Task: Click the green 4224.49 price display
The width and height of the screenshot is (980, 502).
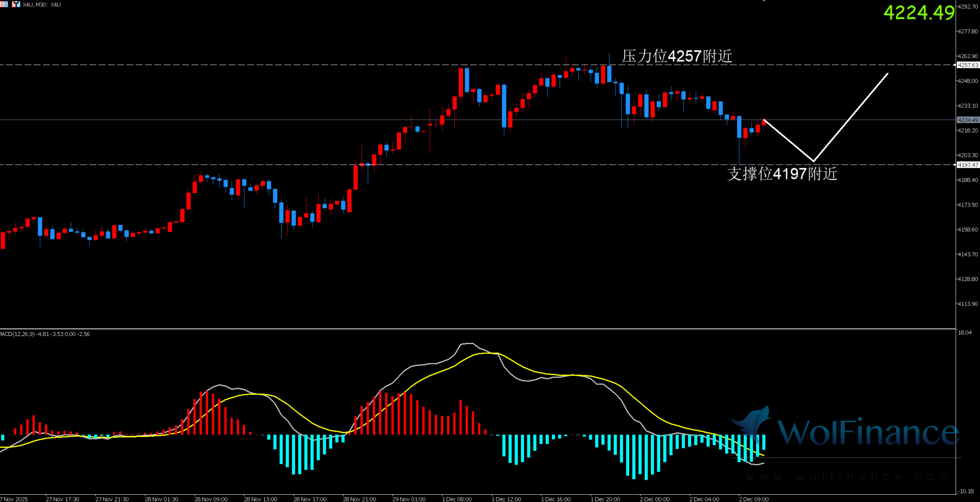Action: pyautogui.click(x=919, y=12)
